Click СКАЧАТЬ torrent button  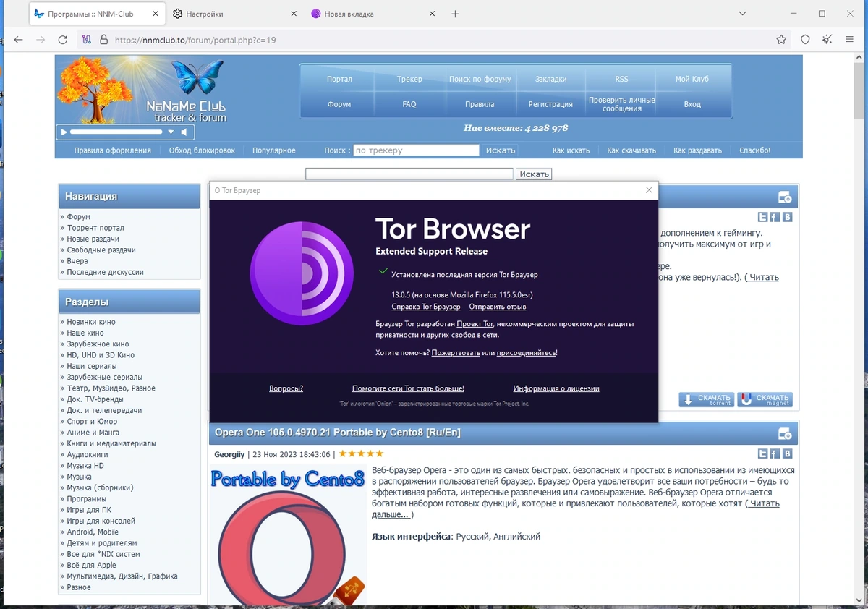tap(707, 399)
